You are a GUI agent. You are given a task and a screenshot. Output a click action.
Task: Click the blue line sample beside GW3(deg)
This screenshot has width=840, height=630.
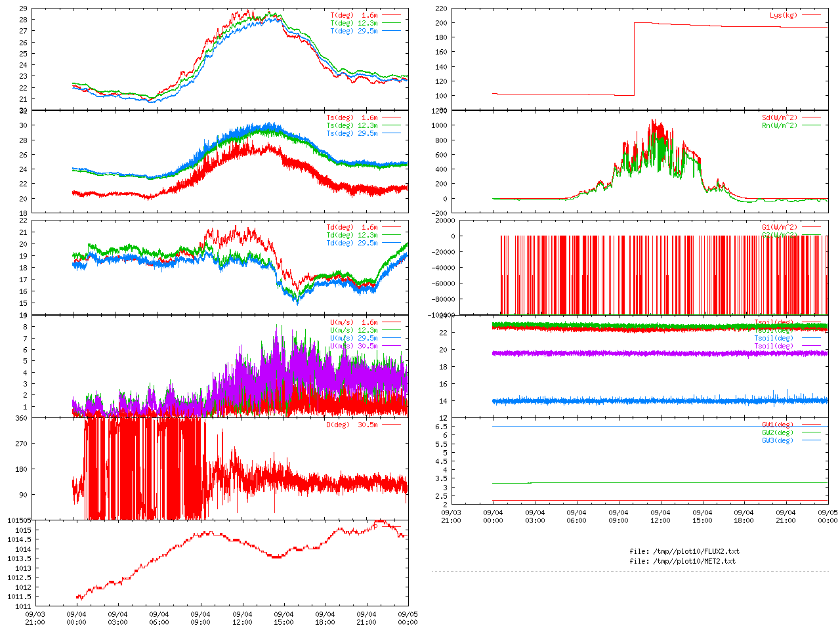coord(810,440)
